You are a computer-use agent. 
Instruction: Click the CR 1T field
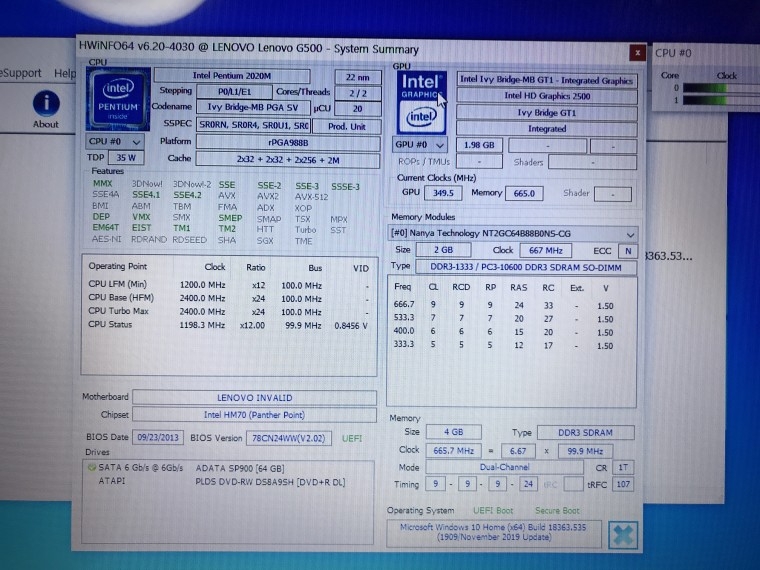click(x=623, y=468)
